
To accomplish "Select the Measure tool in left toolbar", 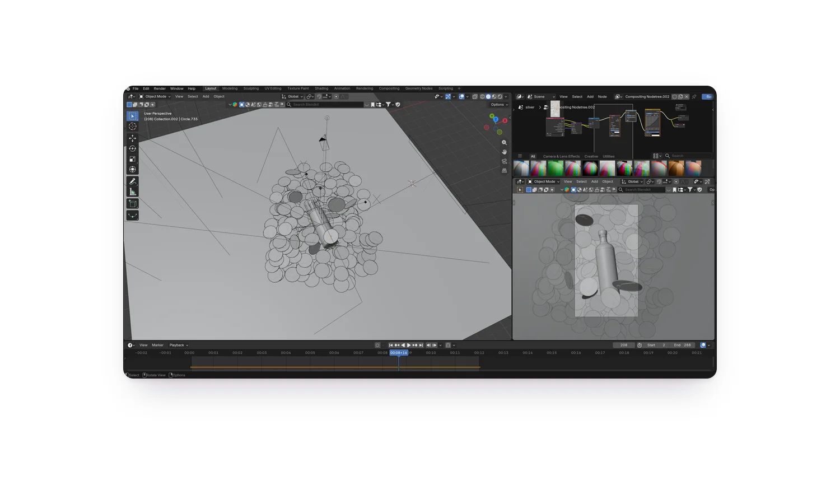I will point(132,192).
